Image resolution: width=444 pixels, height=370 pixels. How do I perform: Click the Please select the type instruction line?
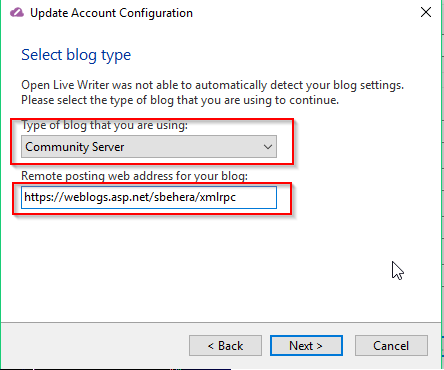(x=180, y=100)
